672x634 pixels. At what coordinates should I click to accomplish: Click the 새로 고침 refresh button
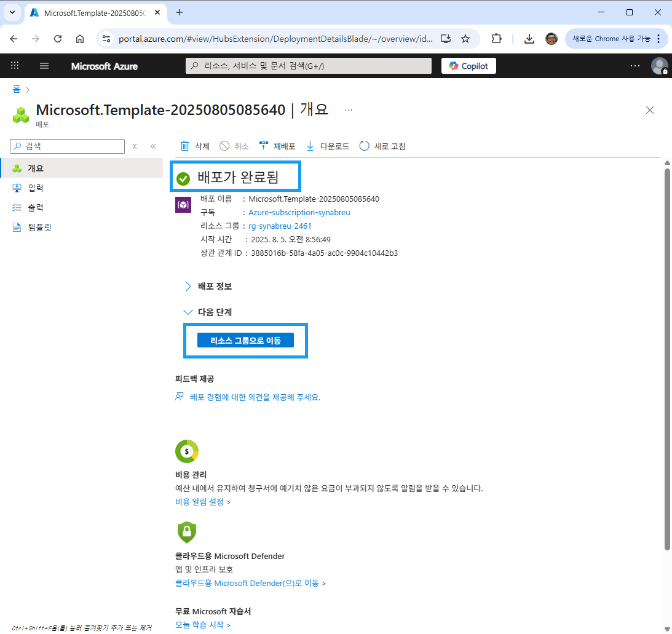click(x=382, y=146)
